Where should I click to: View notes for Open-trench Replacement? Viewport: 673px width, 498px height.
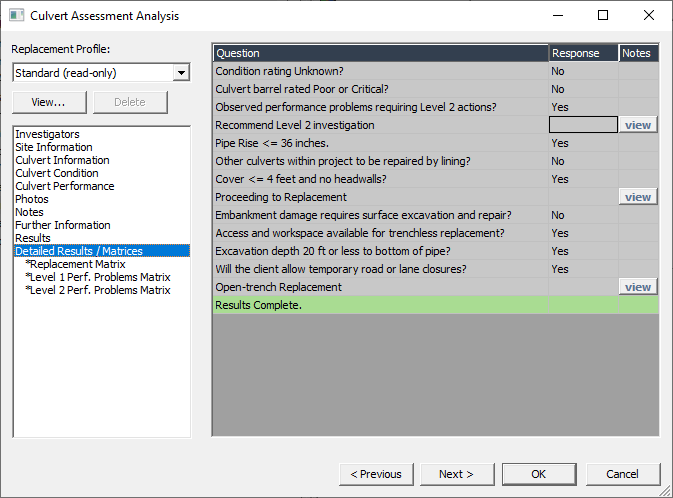click(x=638, y=287)
